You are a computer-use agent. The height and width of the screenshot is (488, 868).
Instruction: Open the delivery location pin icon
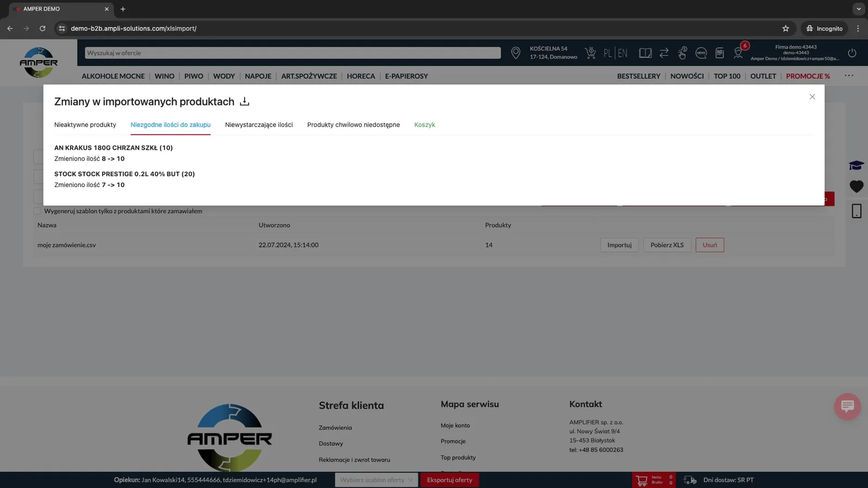[515, 53]
